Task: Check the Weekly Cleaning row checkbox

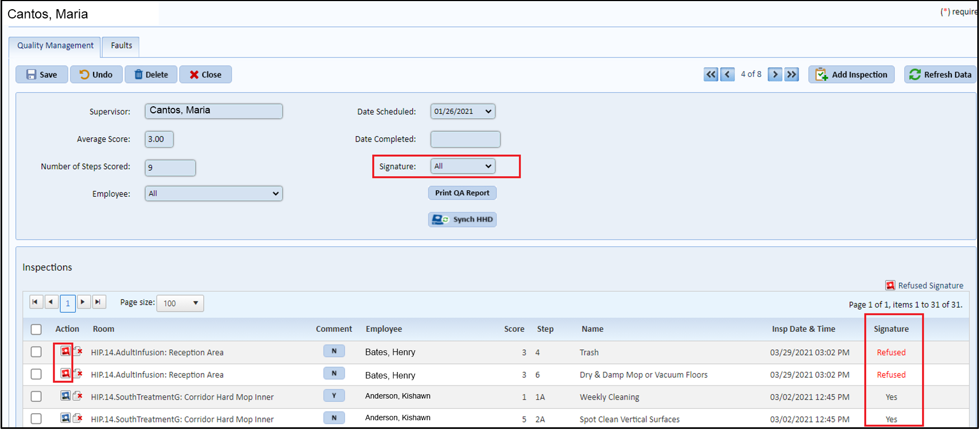Action: [x=36, y=396]
